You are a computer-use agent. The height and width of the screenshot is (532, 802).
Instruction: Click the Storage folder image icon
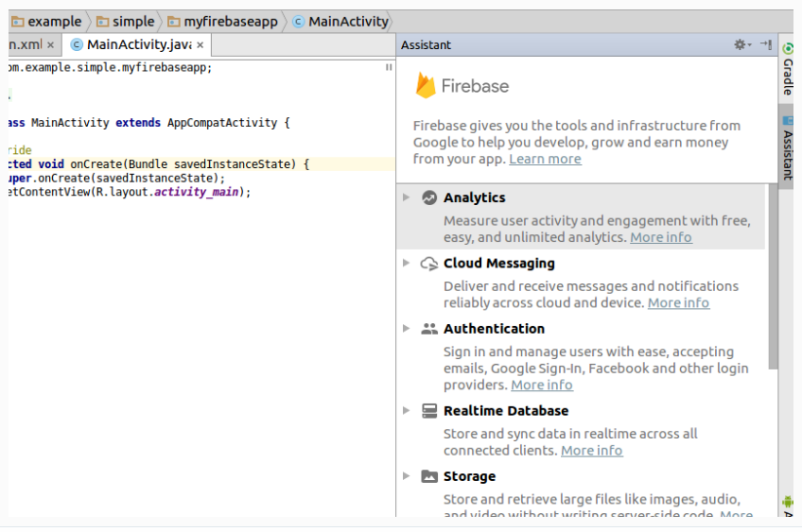coord(429,476)
